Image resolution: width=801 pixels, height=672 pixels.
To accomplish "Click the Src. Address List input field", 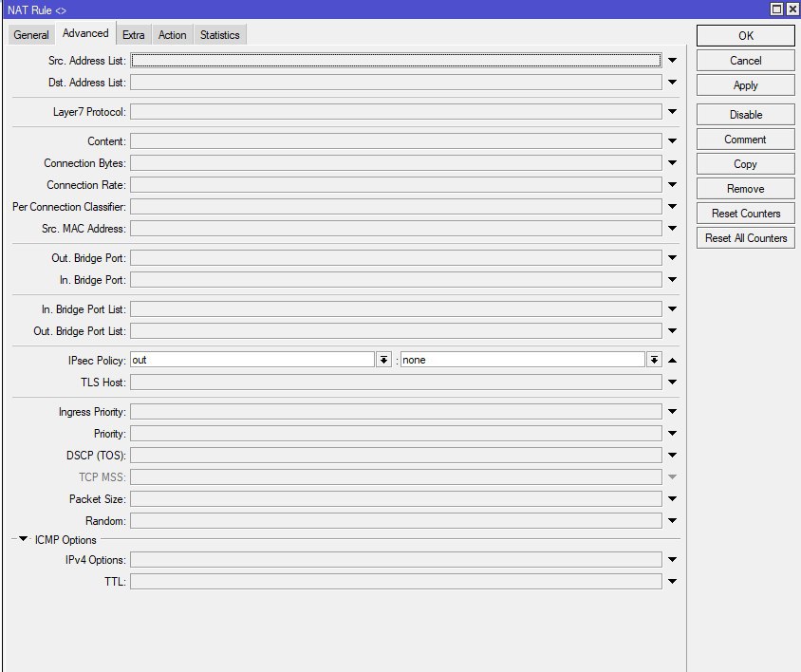I will pyautogui.click(x=396, y=61).
